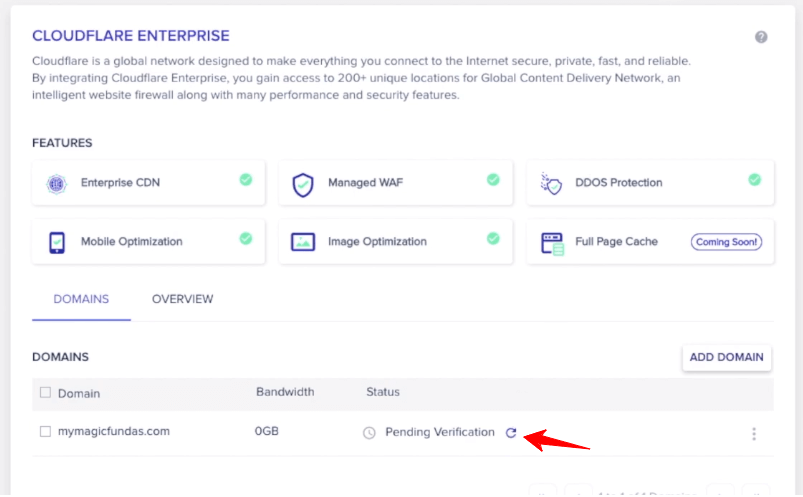Click Enterprise CDN green check mark

(x=246, y=180)
